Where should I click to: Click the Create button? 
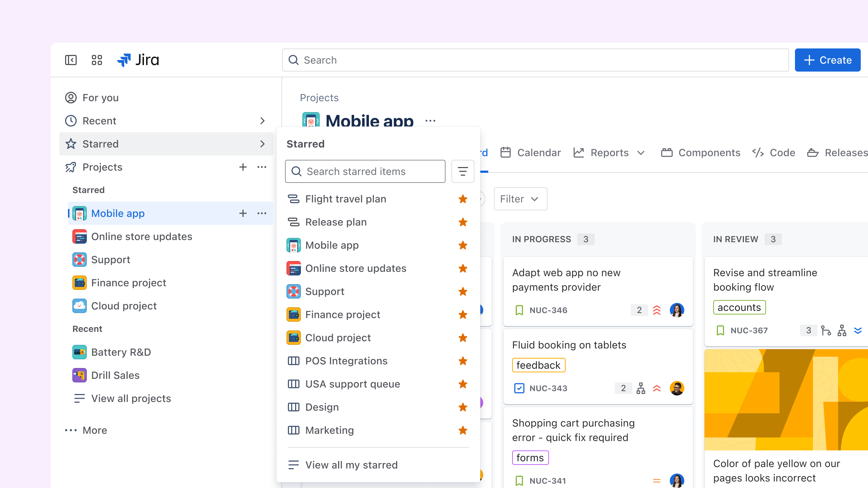pos(827,60)
